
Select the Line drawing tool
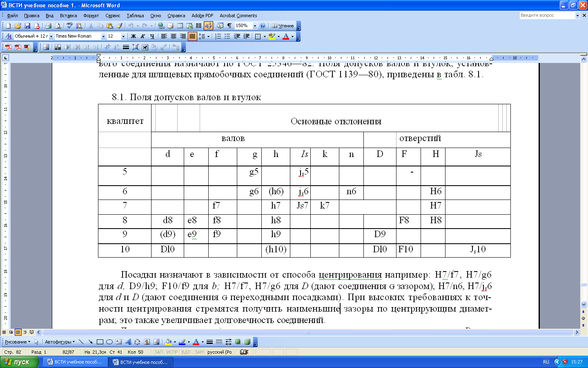point(81,342)
